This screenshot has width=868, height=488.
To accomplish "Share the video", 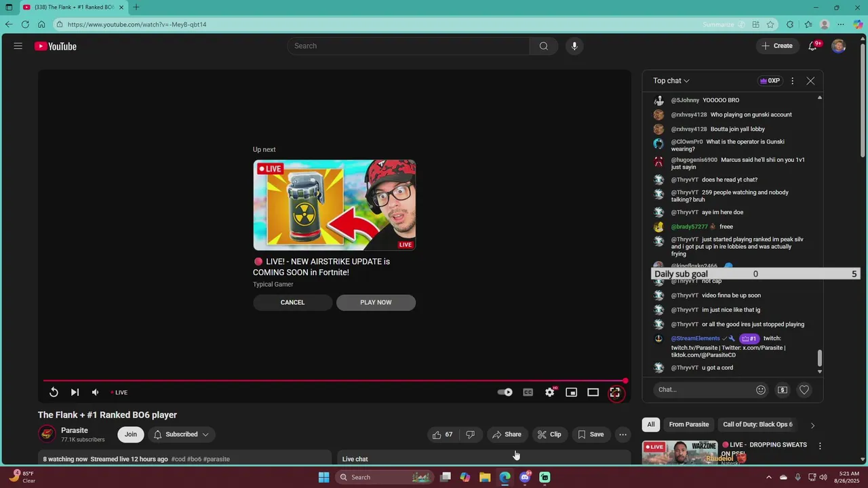I will [507, 434].
